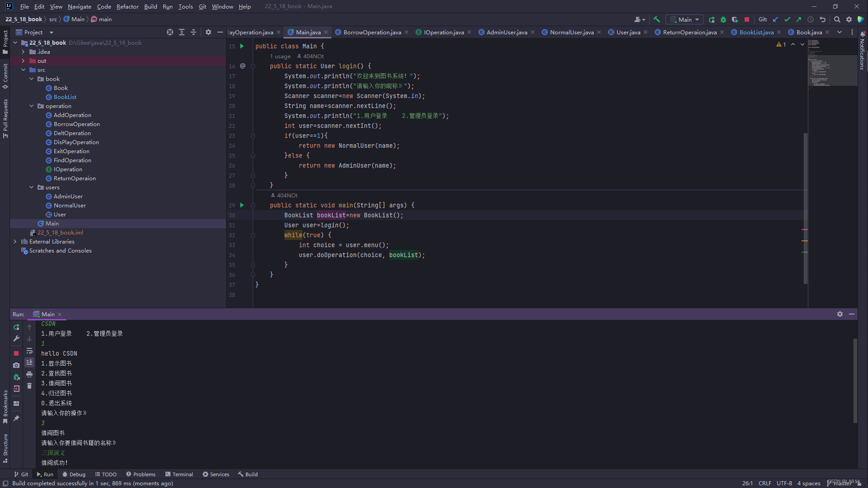The width and height of the screenshot is (868, 488).
Task: Click the Git commit checkmark icon
Action: [787, 19]
